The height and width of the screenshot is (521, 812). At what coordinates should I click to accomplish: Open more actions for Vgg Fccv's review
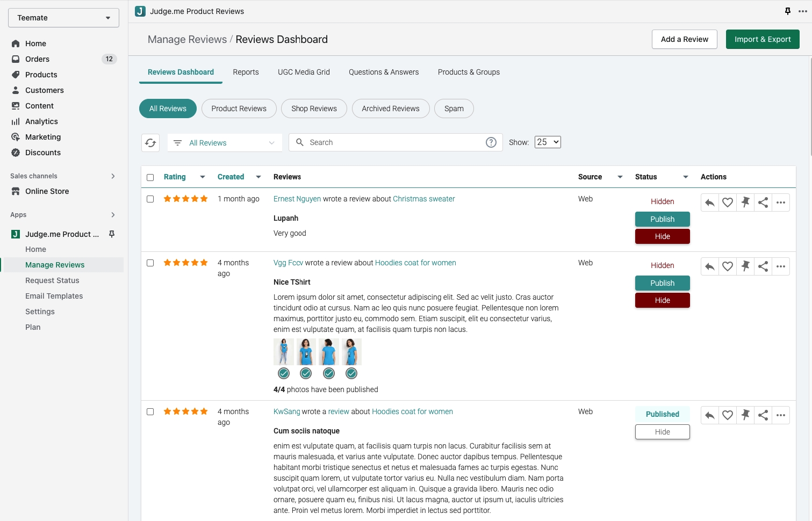click(781, 266)
